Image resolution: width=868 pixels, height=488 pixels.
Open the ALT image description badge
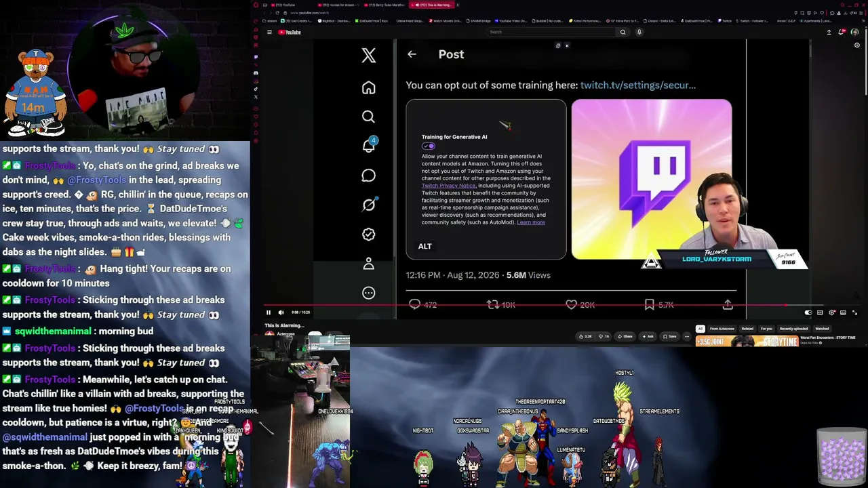point(425,246)
